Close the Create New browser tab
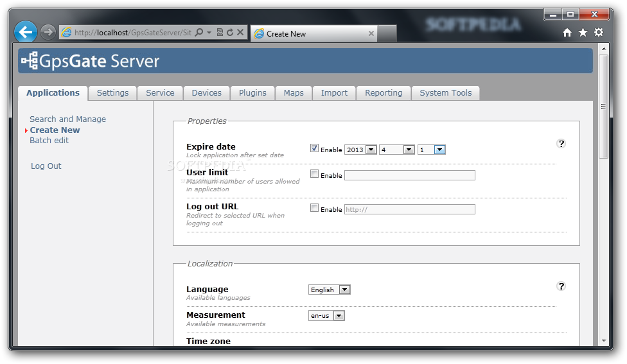 click(371, 33)
